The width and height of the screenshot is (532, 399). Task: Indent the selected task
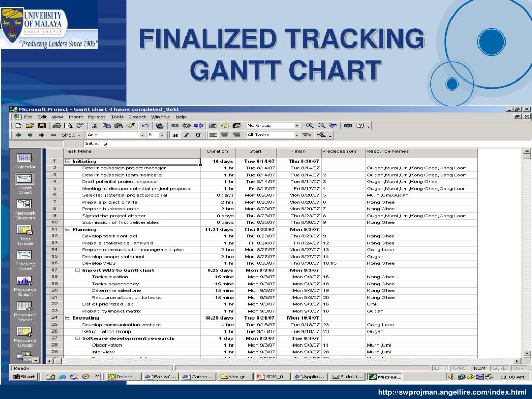[x=30, y=135]
